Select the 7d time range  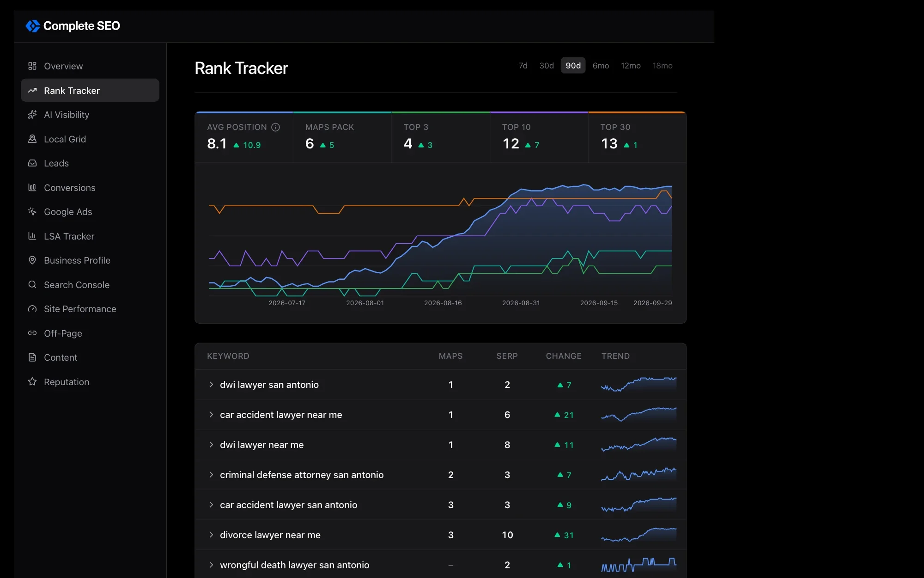click(x=523, y=66)
